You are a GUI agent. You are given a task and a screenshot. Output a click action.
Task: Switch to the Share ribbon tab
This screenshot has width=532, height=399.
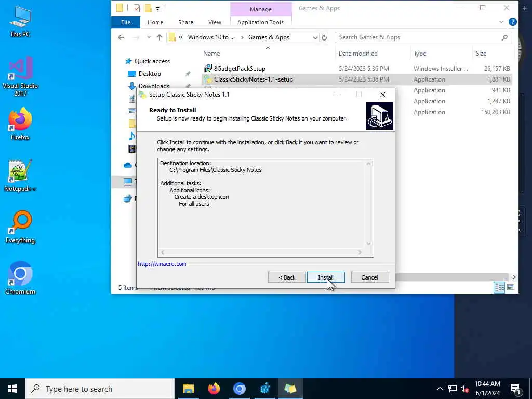coord(185,22)
